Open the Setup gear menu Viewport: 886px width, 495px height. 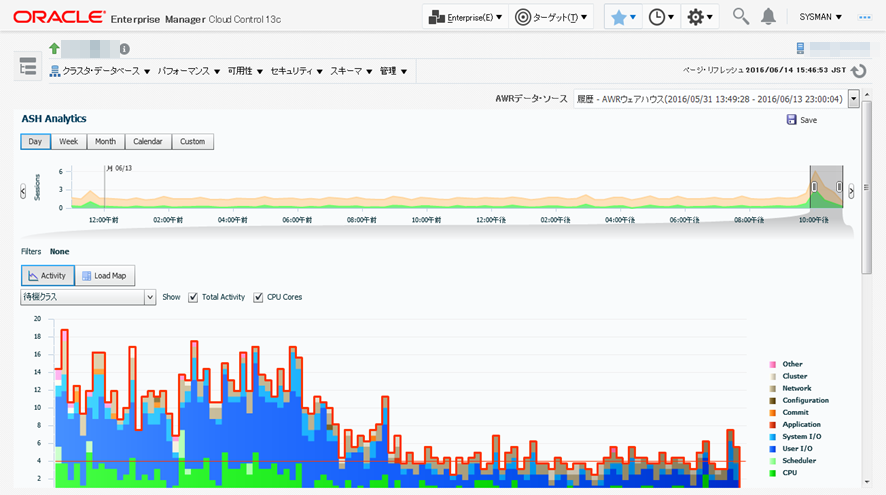tap(700, 18)
